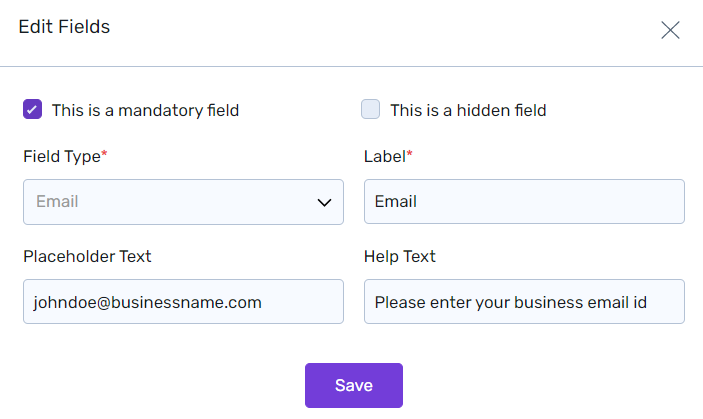The width and height of the screenshot is (703, 419).
Task: Uncheck the mandatory field checkbox
Action: (x=33, y=110)
